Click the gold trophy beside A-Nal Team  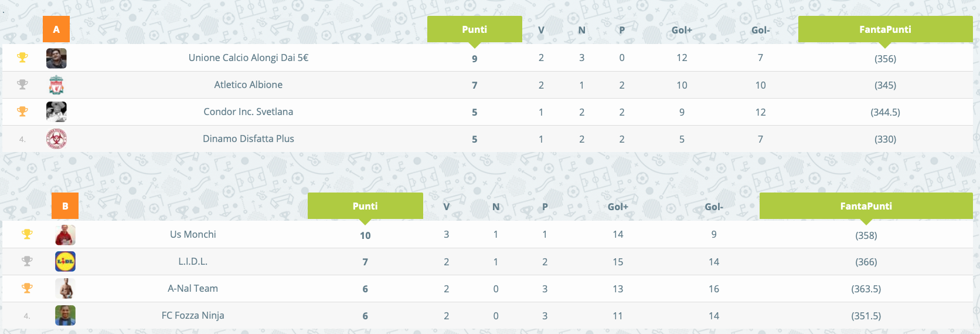point(27,288)
